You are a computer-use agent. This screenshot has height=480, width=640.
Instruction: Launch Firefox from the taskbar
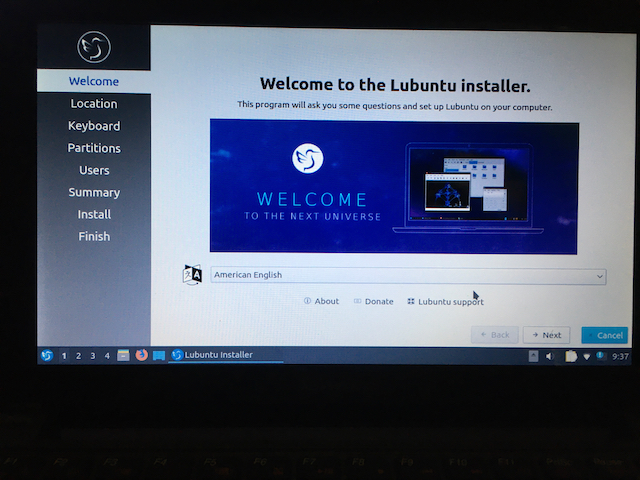tap(141, 355)
